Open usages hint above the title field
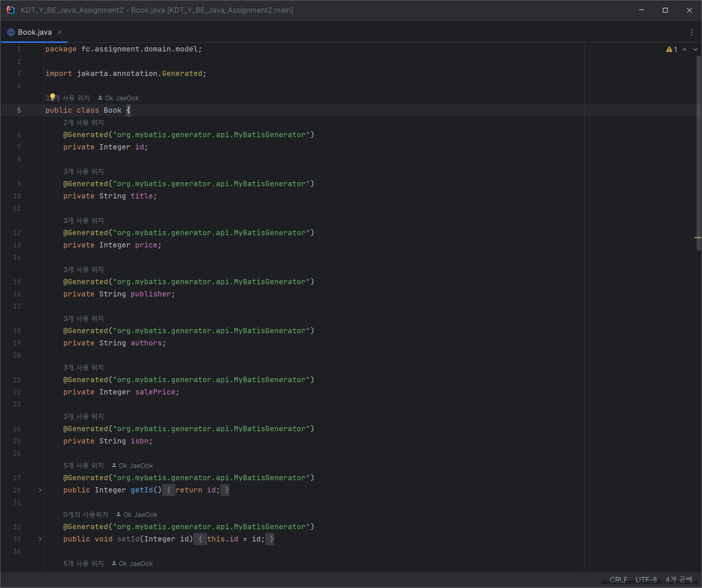The width and height of the screenshot is (702, 588). (x=84, y=171)
